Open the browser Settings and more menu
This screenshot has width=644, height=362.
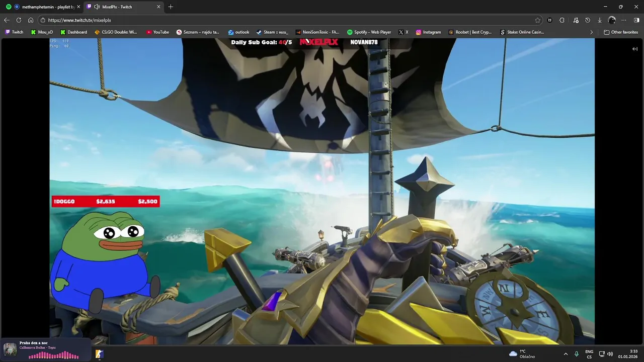[x=624, y=20]
